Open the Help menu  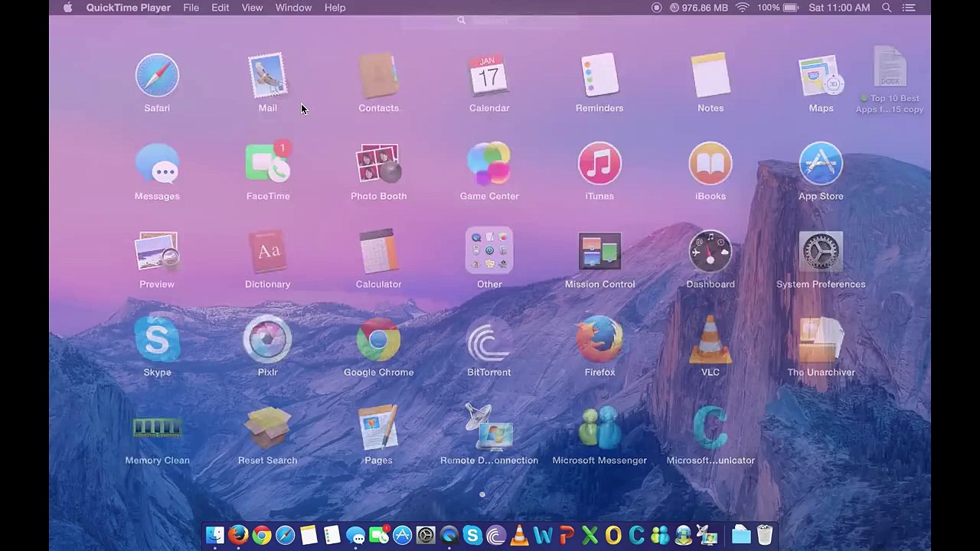click(335, 8)
